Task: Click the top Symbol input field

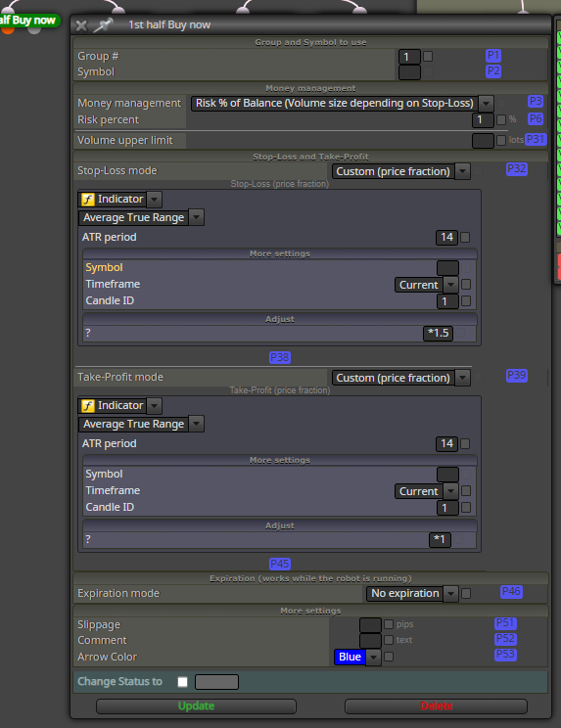Action: click(409, 72)
